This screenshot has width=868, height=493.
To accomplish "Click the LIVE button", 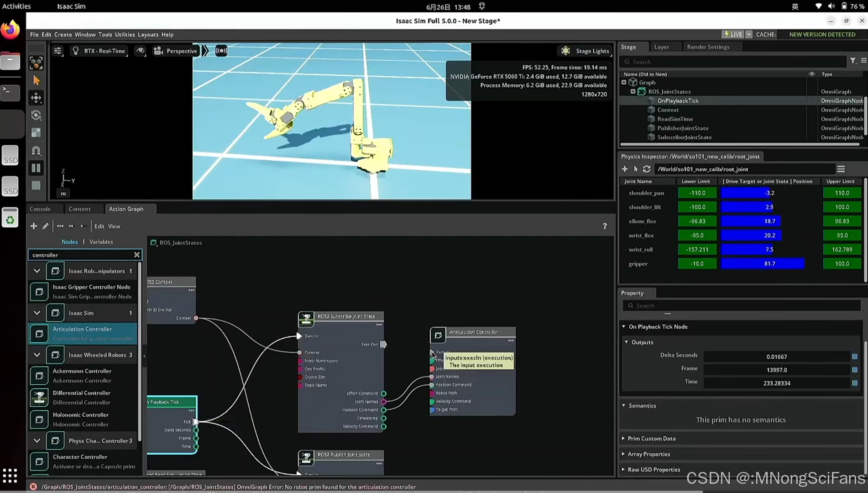I will tap(733, 34).
